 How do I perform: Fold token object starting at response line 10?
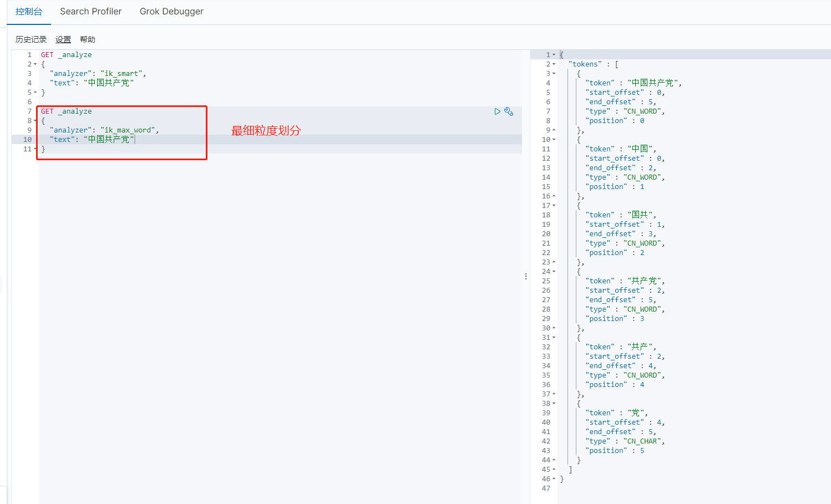(x=554, y=140)
